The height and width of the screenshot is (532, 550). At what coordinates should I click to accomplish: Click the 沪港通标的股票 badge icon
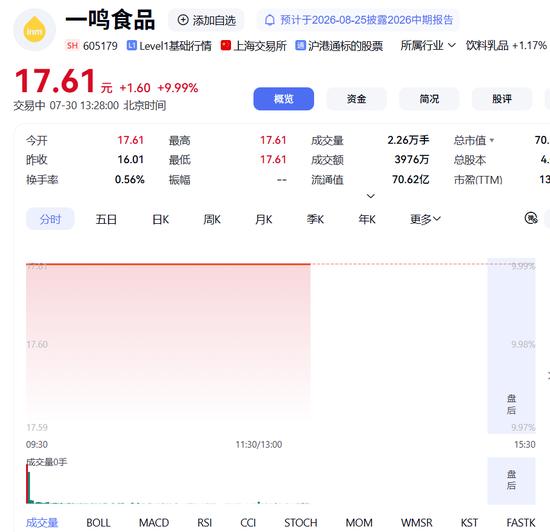point(300,46)
